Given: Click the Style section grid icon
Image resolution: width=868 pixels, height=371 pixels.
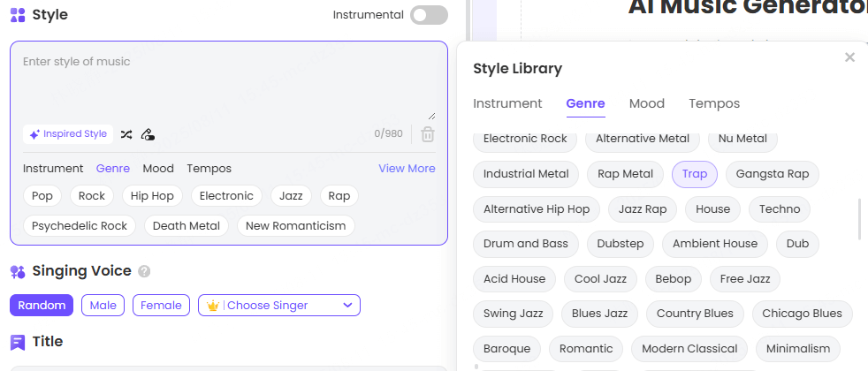Looking at the screenshot, I should pyautogui.click(x=18, y=15).
